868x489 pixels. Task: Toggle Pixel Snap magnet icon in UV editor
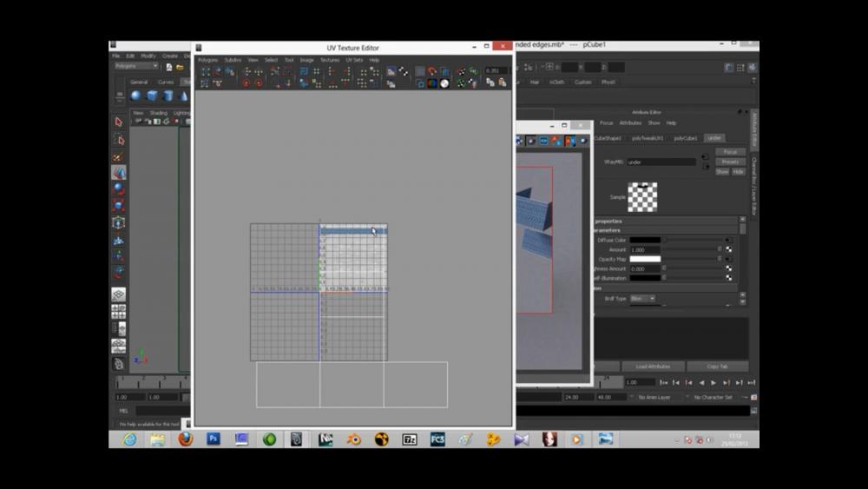pos(432,71)
